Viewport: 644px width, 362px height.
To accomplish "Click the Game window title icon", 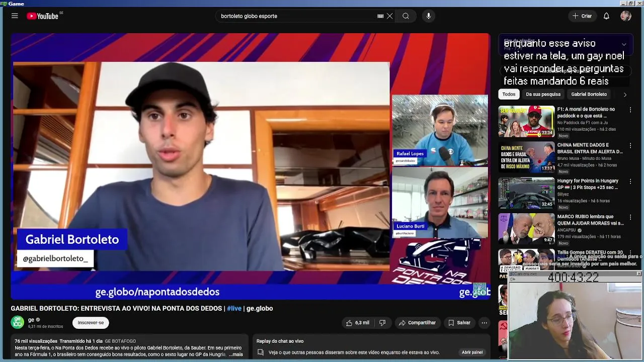I will click(4, 4).
